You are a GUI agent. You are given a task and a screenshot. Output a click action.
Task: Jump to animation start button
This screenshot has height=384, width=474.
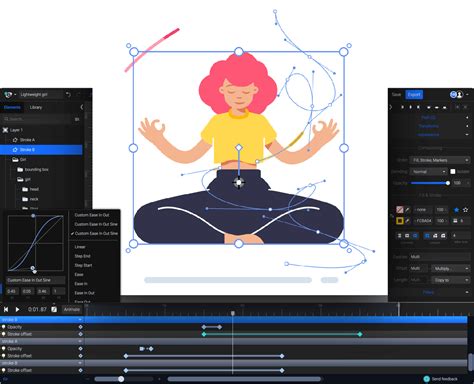pos(6,309)
